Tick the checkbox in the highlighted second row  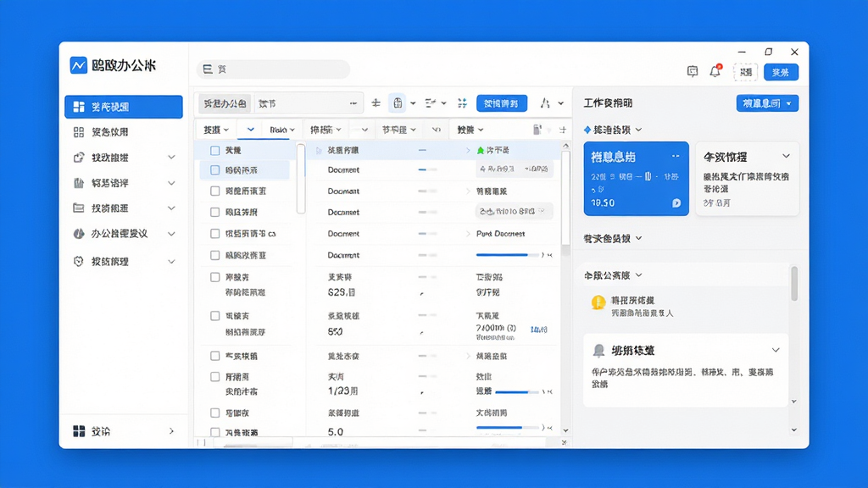coord(214,170)
